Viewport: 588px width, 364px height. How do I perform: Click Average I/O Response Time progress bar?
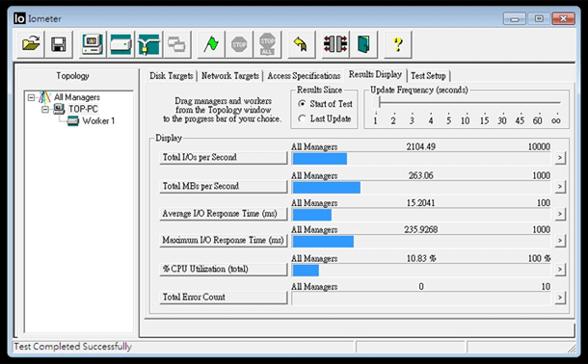[x=421, y=215]
